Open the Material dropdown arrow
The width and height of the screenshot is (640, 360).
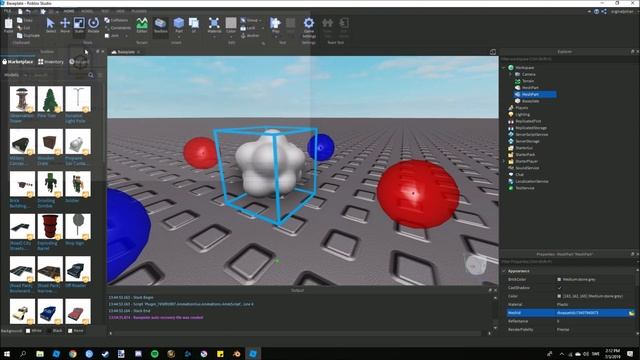214,36
